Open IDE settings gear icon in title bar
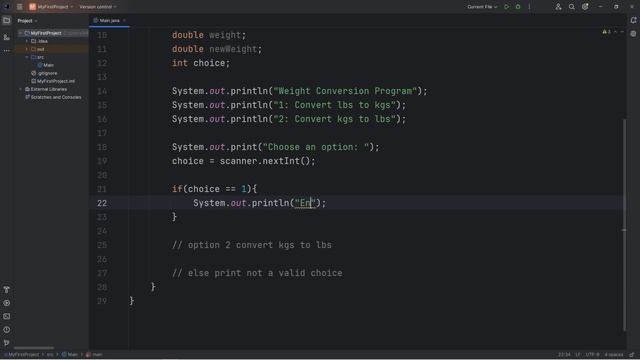 pos(585,7)
